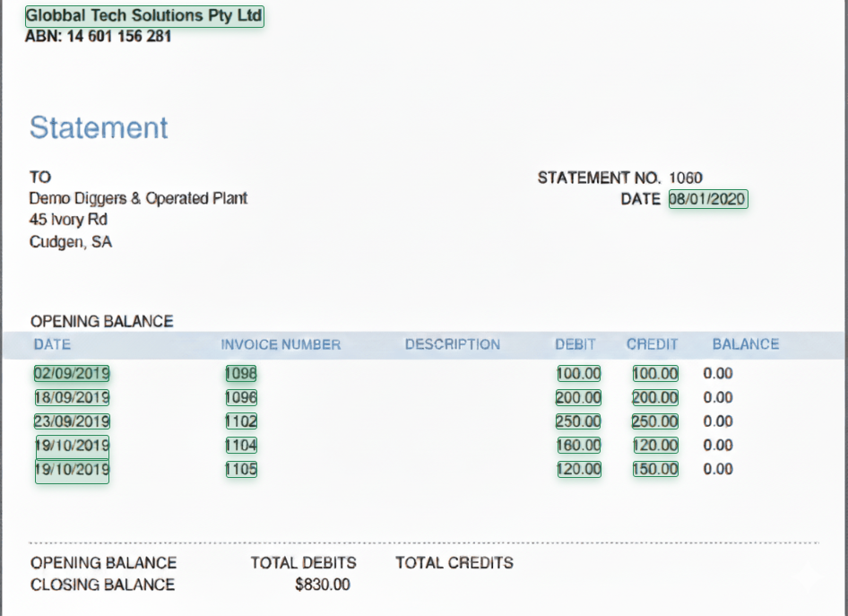The height and width of the screenshot is (616, 848).
Task: Click the invoice number in the 02/09/2019 row
Action: coord(241,373)
